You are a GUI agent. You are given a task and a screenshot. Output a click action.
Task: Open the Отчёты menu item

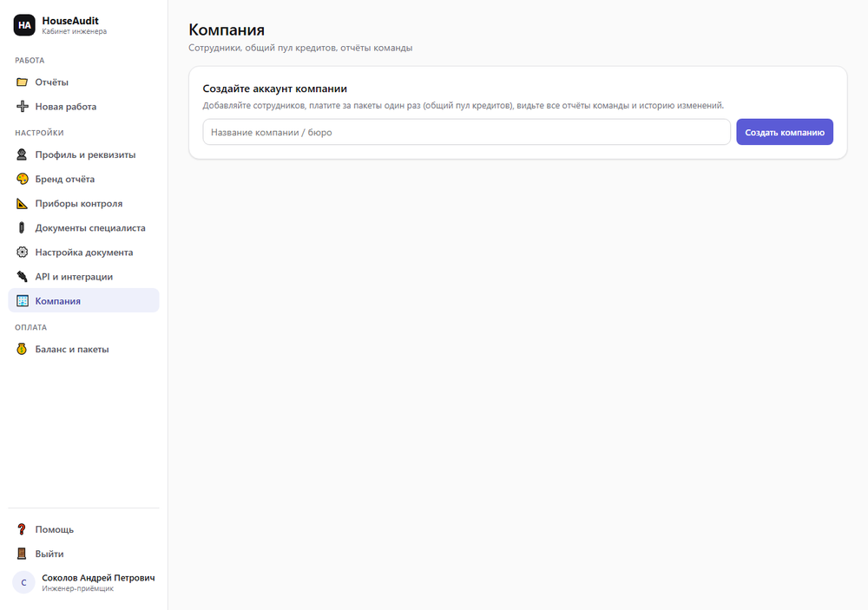tap(83, 82)
